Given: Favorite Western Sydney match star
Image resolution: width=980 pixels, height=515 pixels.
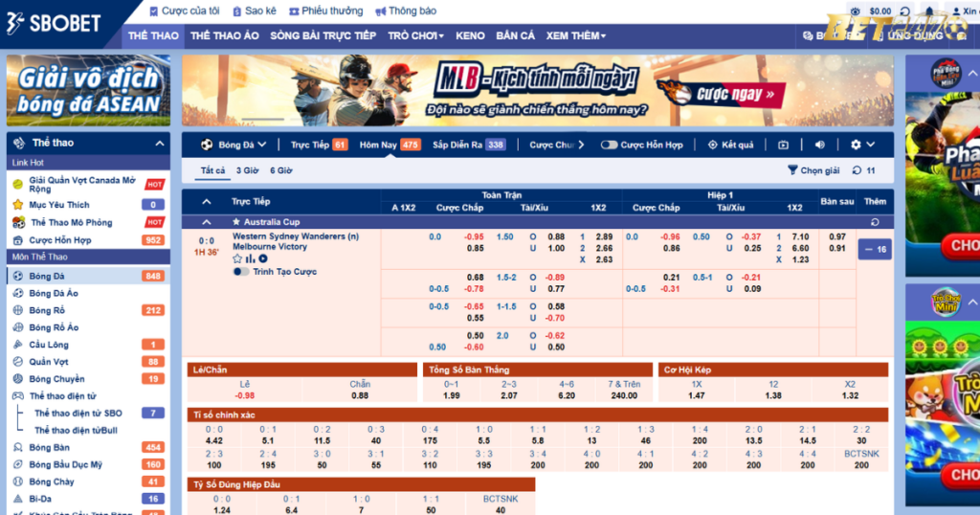Looking at the screenshot, I should (x=237, y=258).
